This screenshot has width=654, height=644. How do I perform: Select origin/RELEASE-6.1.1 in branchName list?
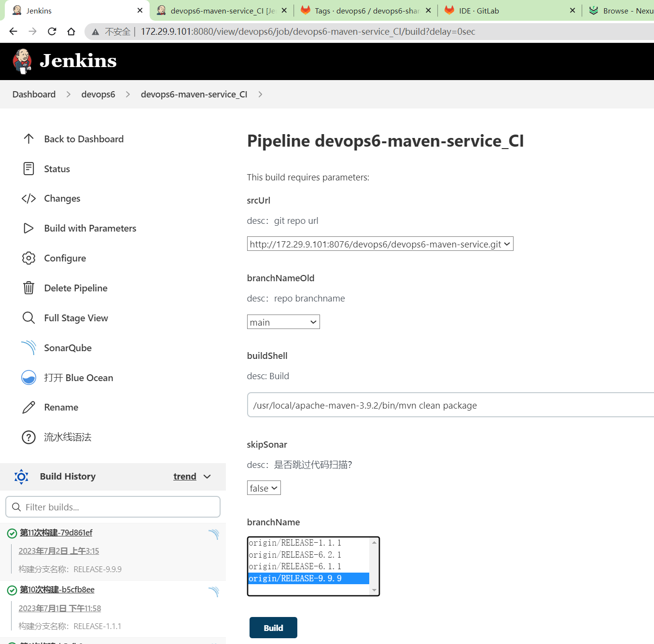click(308, 566)
